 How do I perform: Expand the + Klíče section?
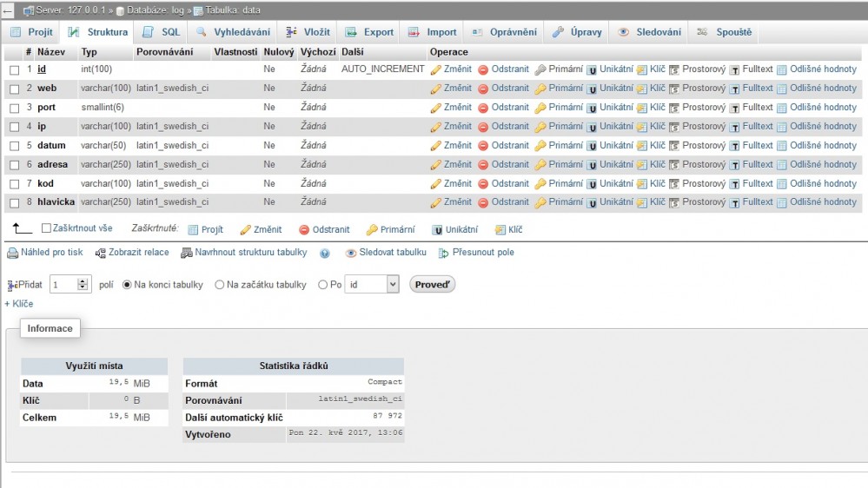pos(19,304)
